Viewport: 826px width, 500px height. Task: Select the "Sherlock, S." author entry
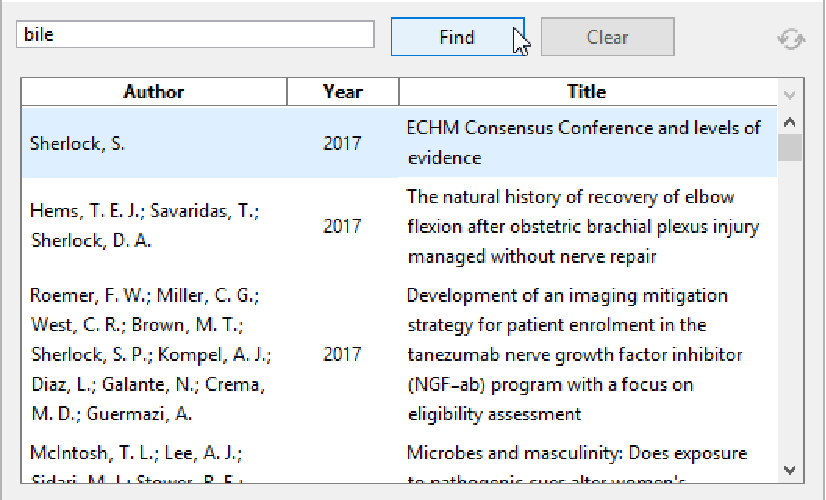[x=78, y=143]
